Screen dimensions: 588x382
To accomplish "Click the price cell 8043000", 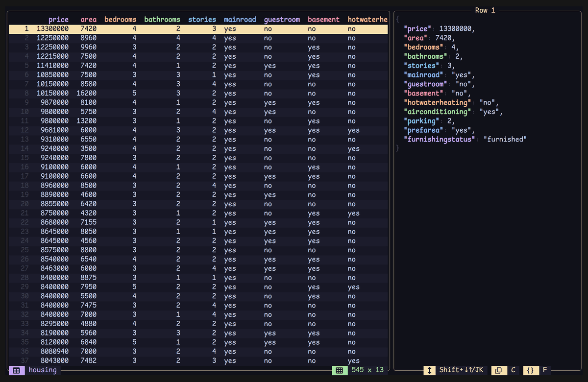I will 54,361.
